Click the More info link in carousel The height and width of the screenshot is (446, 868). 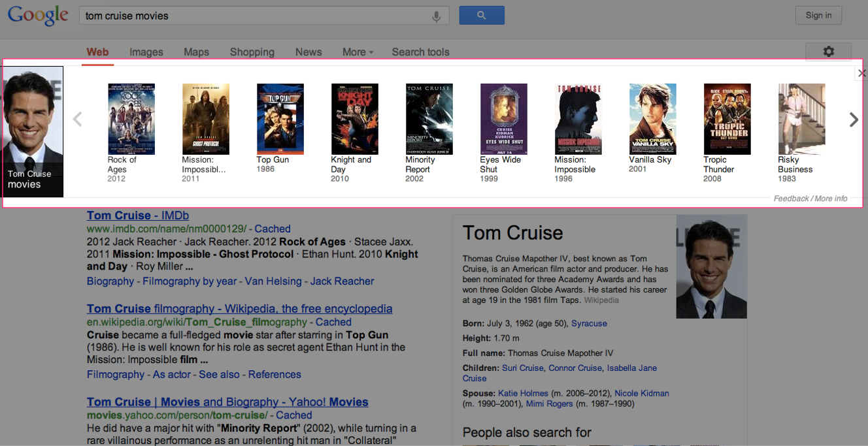[831, 199]
